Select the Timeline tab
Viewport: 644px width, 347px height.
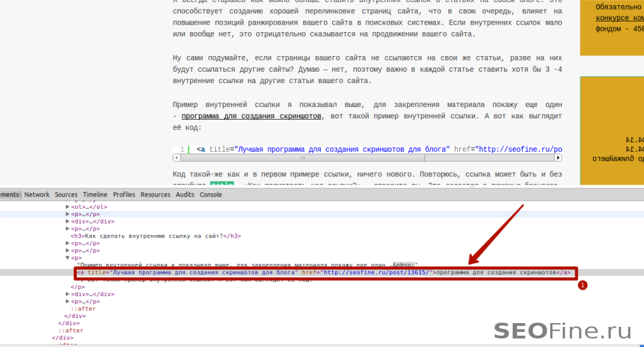coord(95,195)
